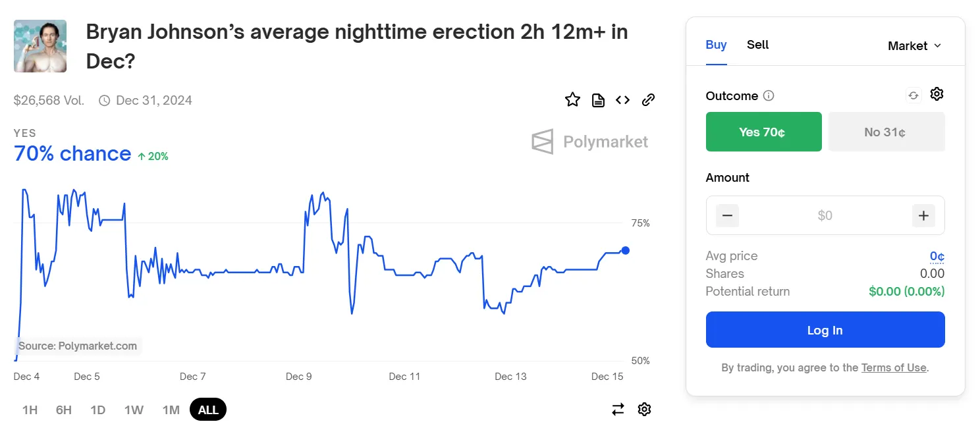Bookmark market with the star icon
980x428 pixels.
point(572,100)
